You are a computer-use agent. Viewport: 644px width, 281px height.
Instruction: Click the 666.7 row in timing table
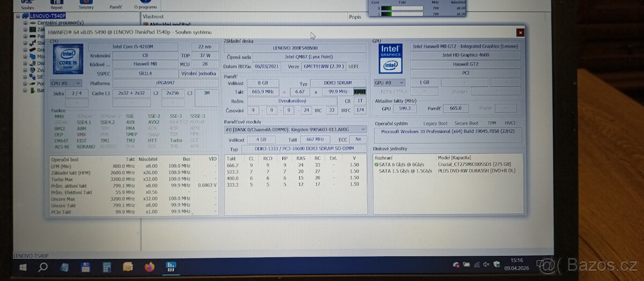tap(295, 166)
